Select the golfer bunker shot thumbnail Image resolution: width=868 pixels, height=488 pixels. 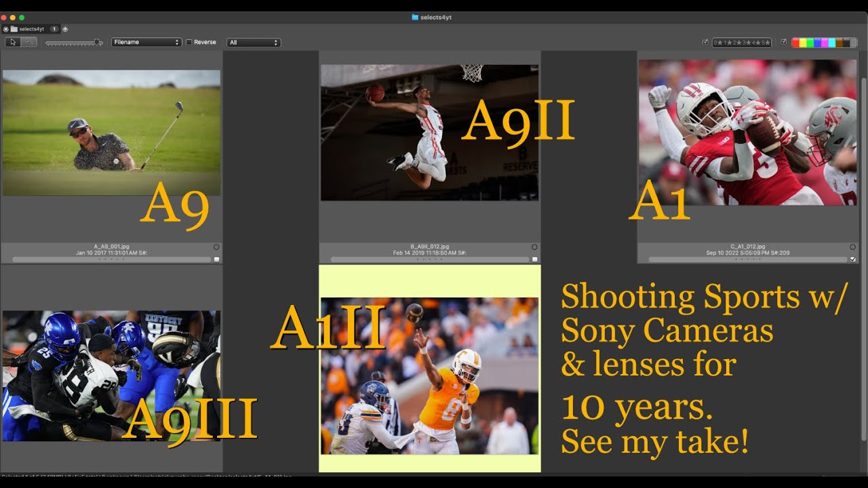coord(111,133)
